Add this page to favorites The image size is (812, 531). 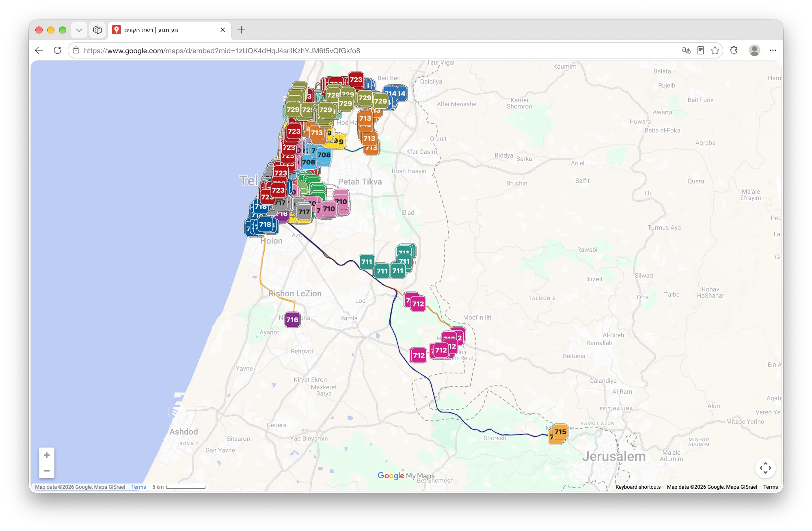coord(715,50)
